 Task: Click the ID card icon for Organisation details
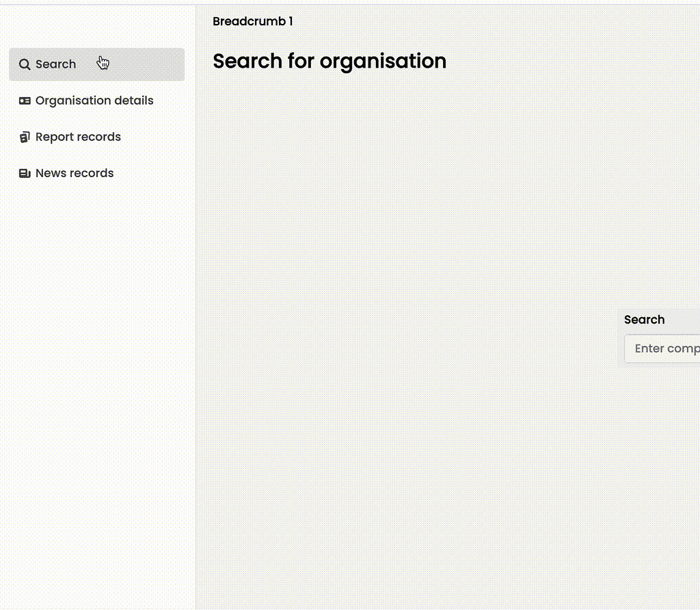25,101
